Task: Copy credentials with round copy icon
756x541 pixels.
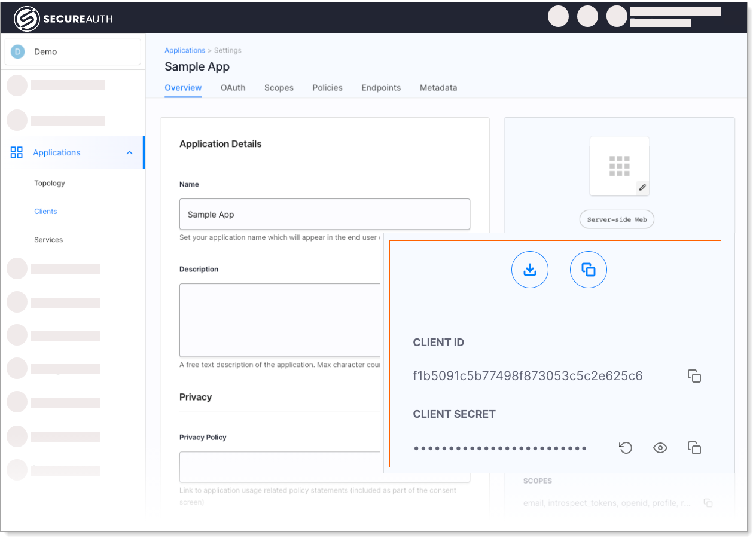Action: 589,270
